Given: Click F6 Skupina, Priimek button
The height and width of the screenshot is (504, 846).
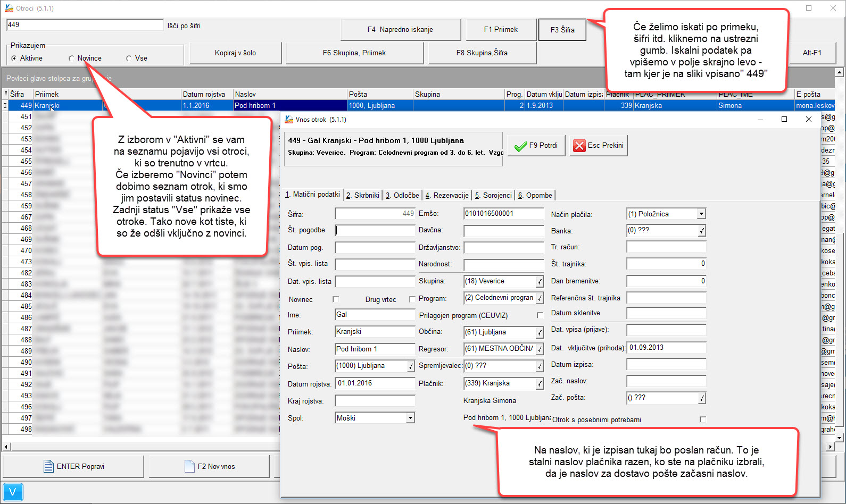Looking at the screenshot, I should [354, 53].
